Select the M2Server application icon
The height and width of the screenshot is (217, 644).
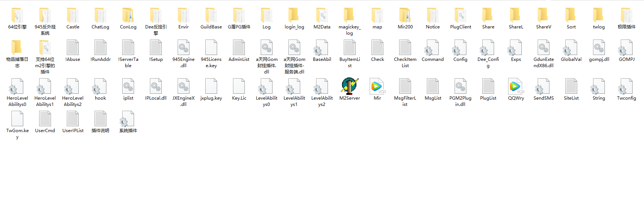click(349, 86)
